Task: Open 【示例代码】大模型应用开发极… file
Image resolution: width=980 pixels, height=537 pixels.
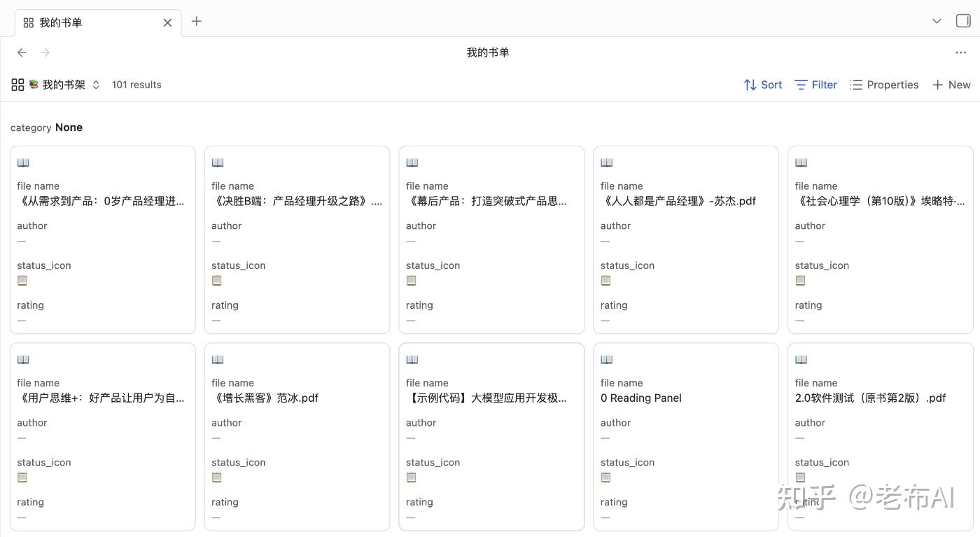Action: pyautogui.click(x=487, y=398)
